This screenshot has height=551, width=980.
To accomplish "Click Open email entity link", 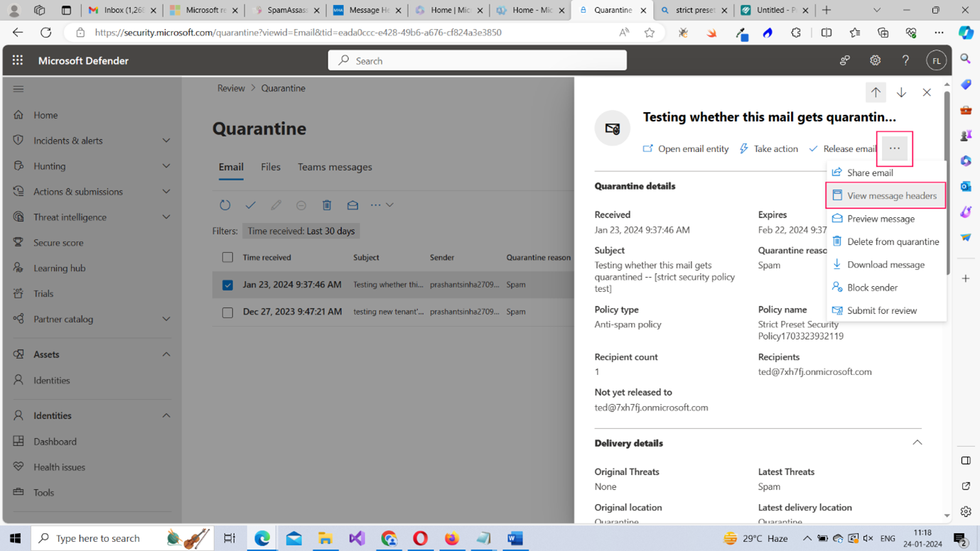I will point(686,148).
